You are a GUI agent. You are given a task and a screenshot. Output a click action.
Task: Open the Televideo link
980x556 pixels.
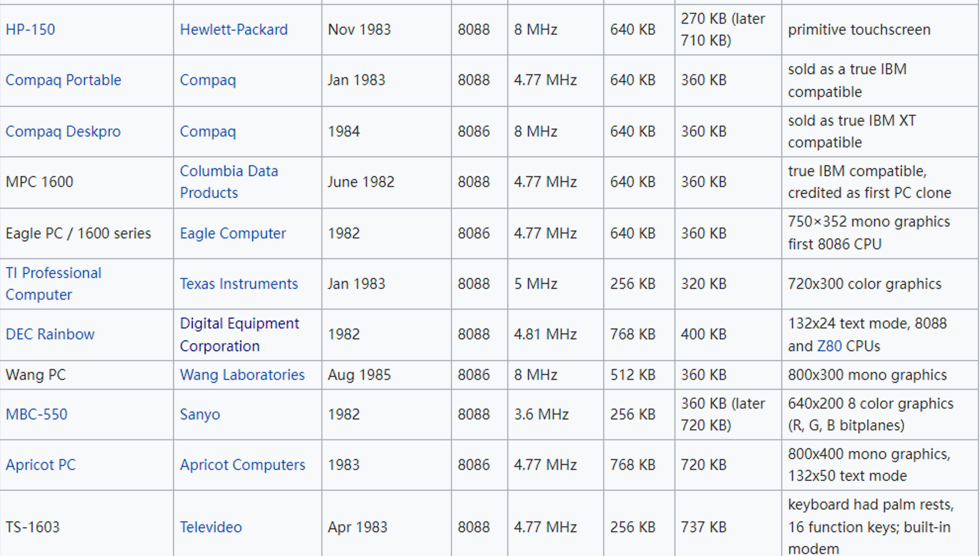[x=211, y=527]
